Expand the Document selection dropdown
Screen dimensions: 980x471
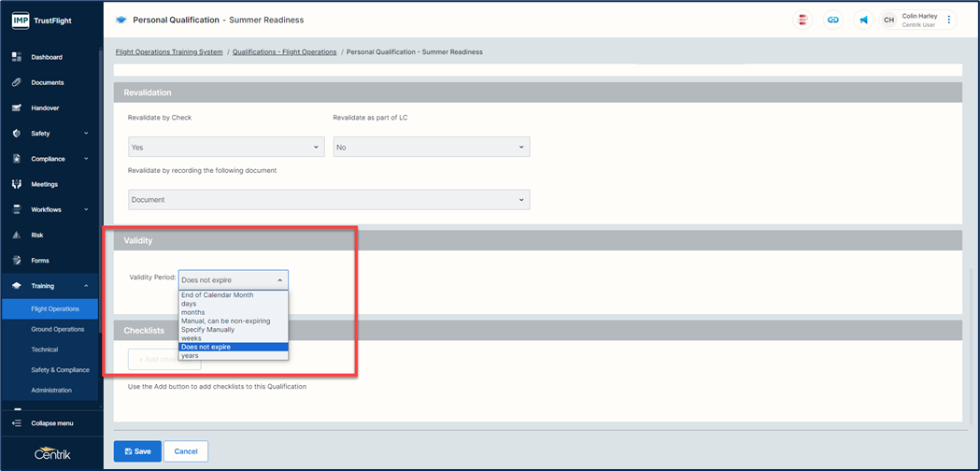tap(328, 199)
